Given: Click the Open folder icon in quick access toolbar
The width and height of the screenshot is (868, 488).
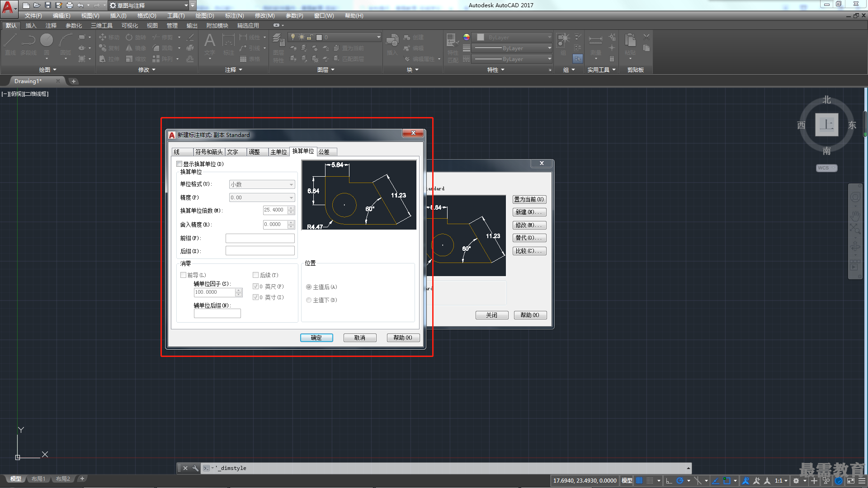Looking at the screenshot, I should (x=37, y=5).
